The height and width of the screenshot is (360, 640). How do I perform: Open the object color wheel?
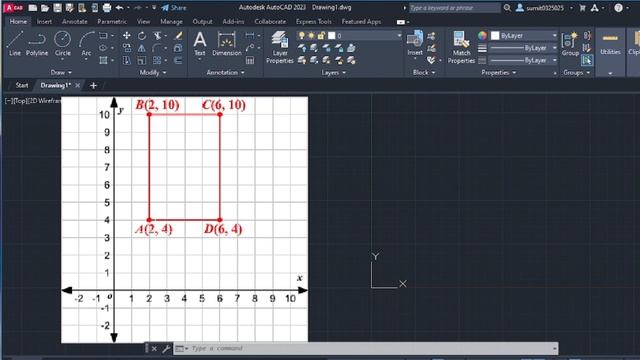(482, 36)
